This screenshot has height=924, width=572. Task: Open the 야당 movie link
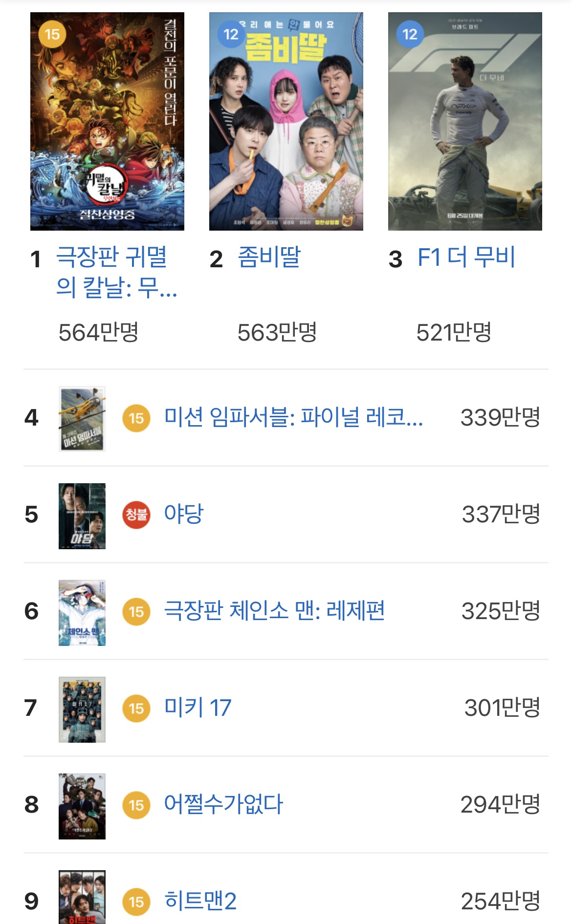point(183,514)
